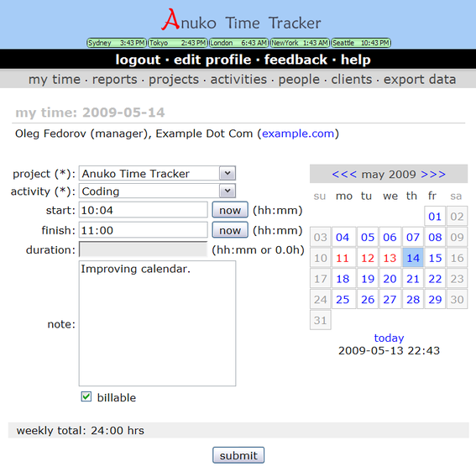476x472 pixels.
Task: Select May 07 in calendar
Action: pyautogui.click(x=413, y=237)
